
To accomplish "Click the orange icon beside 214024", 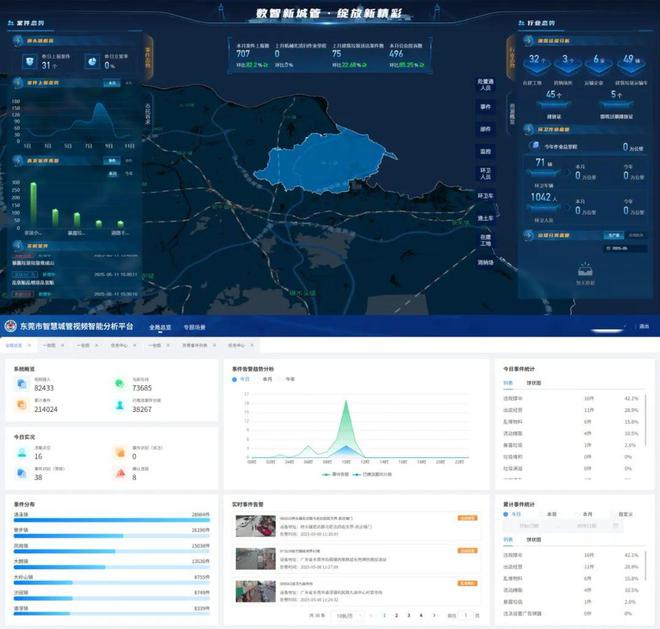I will 22,406.
